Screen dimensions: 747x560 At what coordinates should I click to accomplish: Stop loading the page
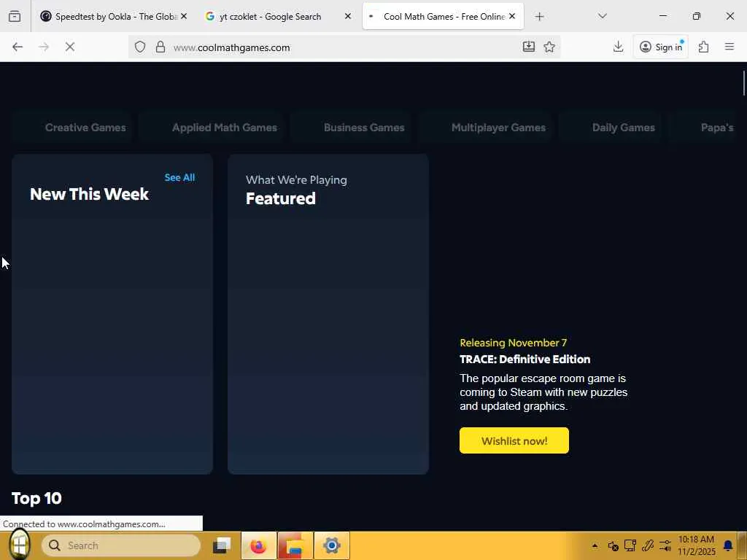[70, 47]
